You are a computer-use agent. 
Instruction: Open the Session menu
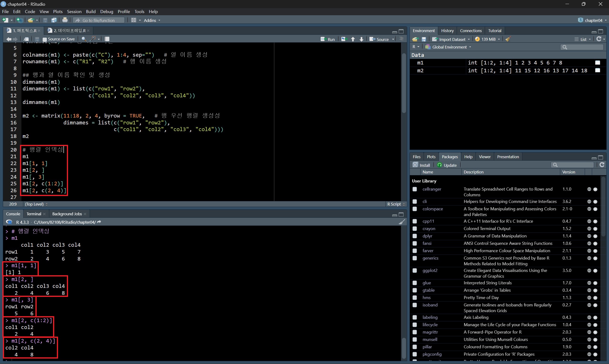point(74,11)
